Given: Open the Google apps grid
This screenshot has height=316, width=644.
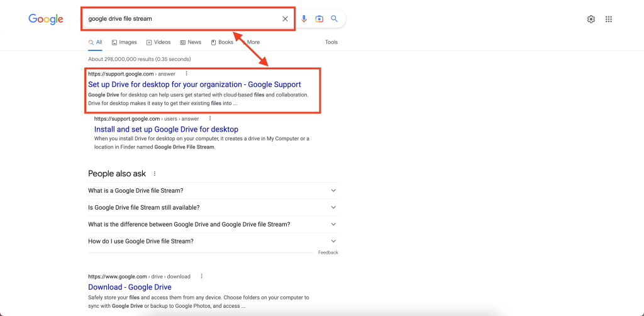Looking at the screenshot, I should coord(609,19).
